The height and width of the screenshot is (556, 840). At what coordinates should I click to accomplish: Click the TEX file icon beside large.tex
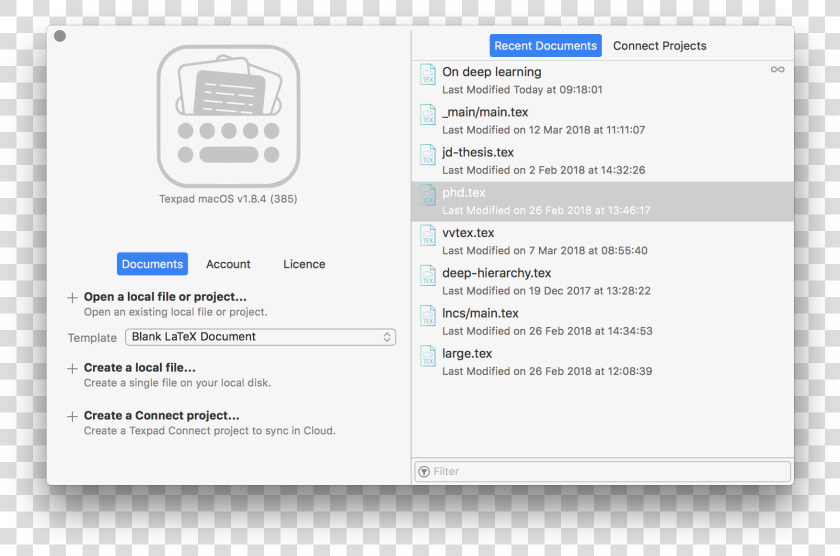pos(428,356)
